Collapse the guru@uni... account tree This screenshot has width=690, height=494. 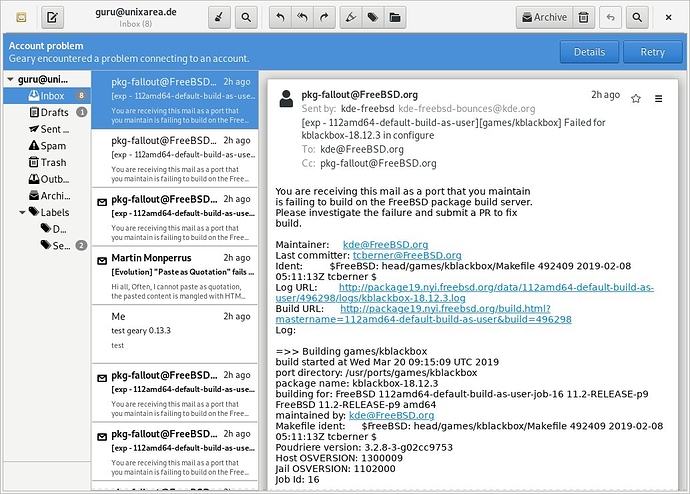10,80
